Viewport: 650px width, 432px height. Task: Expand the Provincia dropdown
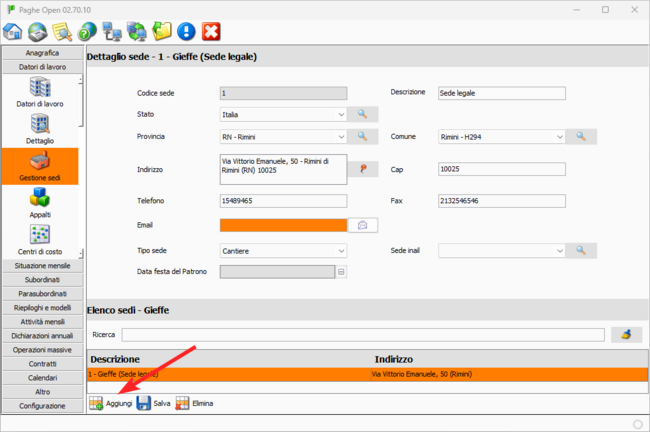341,136
